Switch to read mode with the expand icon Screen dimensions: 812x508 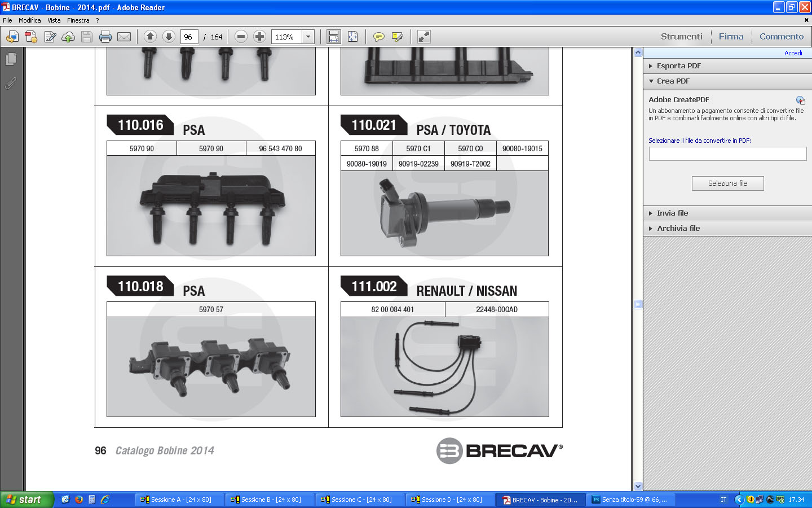point(423,37)
